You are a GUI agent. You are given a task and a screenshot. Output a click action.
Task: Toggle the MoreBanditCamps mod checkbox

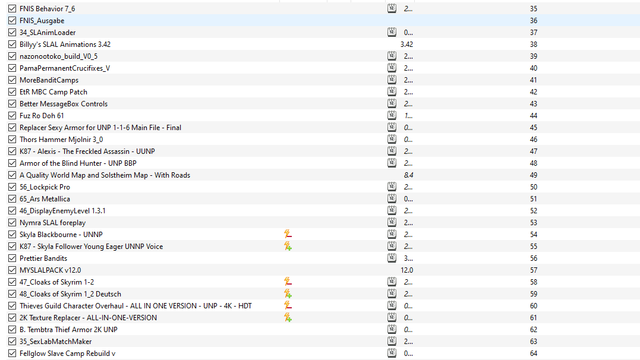point(12,80)
